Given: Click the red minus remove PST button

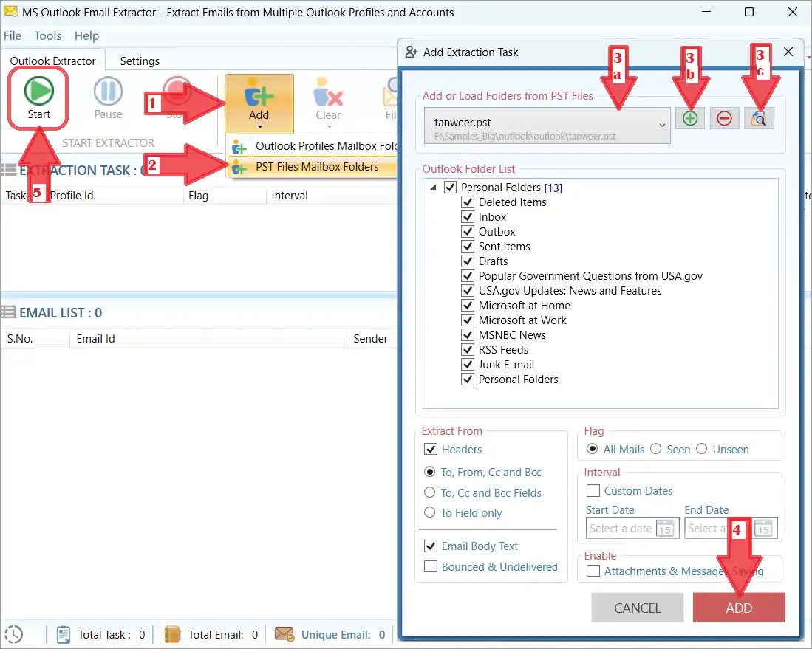Looking at the screenshot, I should pyautogui.click(x=724, y=119).
